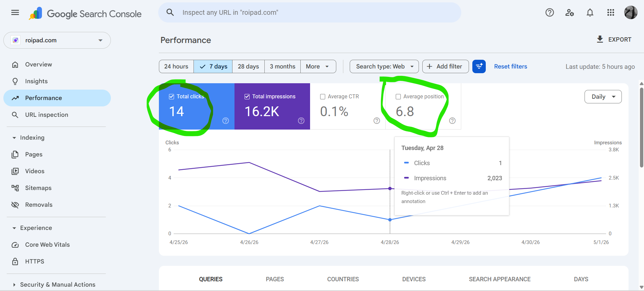Click the blue filter customization icon
This screenshot has width=644, height=291.
479,66
